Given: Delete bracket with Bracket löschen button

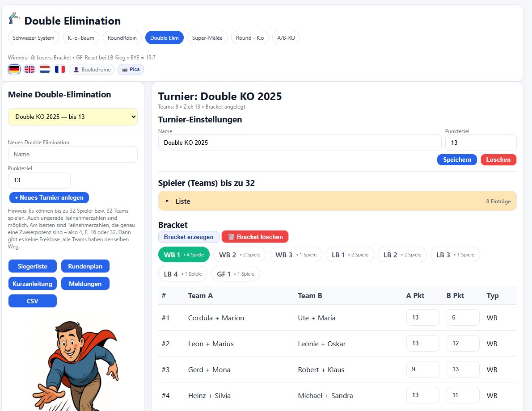Looking at the screenshot, I should pos(255,237).
